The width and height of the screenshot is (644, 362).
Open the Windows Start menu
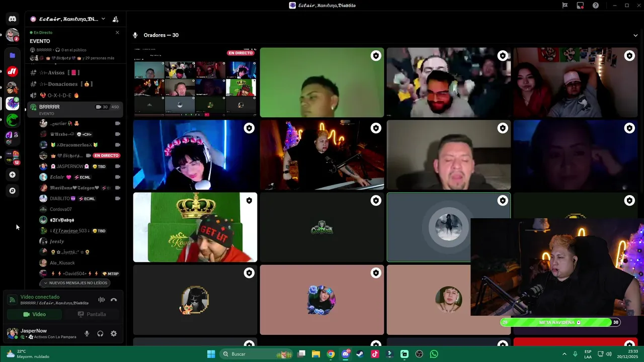[x=211, y=354]
